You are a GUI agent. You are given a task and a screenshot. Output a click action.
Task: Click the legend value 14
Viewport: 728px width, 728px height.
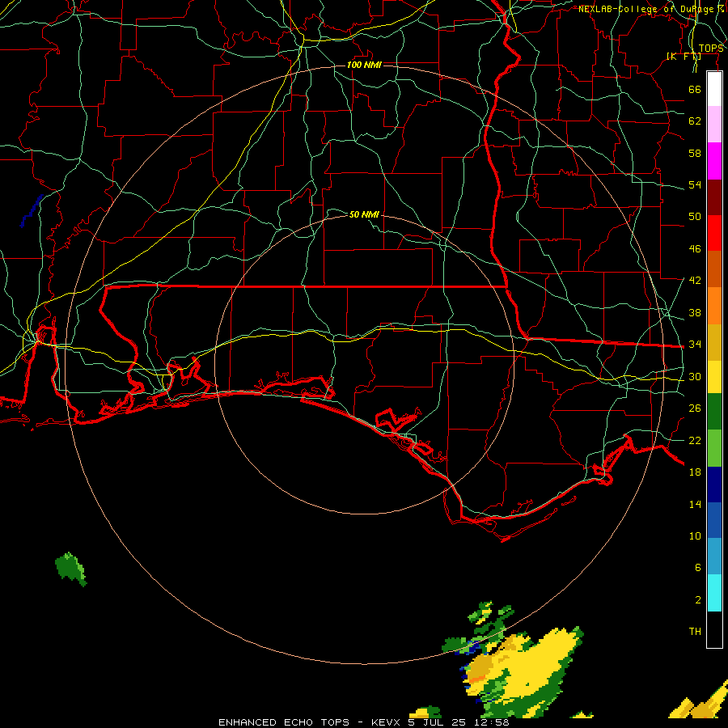(x=695, y=504)
